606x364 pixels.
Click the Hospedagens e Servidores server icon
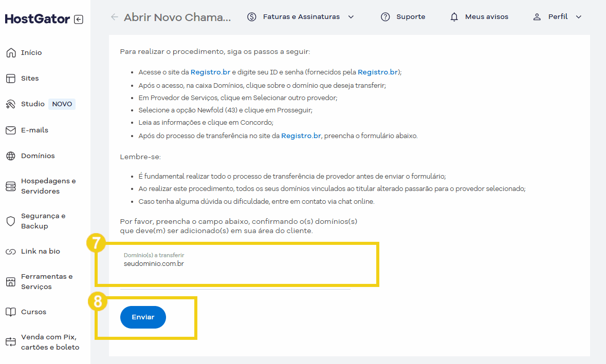(11, 186)
